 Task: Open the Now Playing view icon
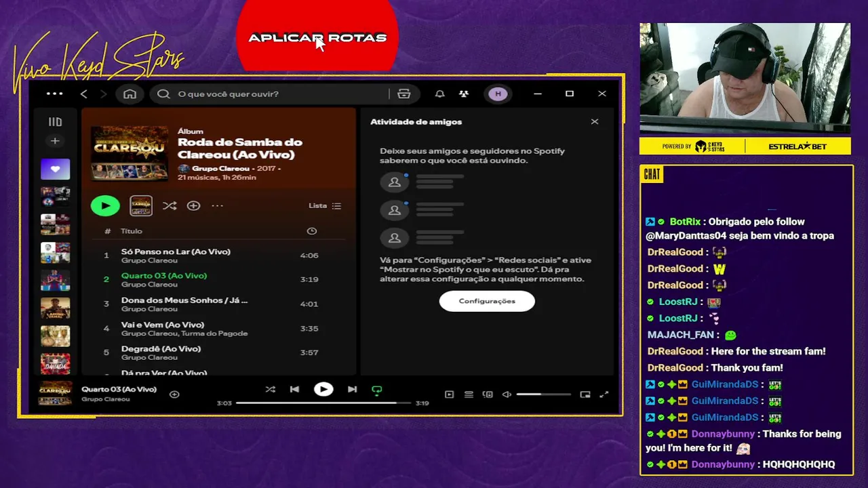[449, 394]
